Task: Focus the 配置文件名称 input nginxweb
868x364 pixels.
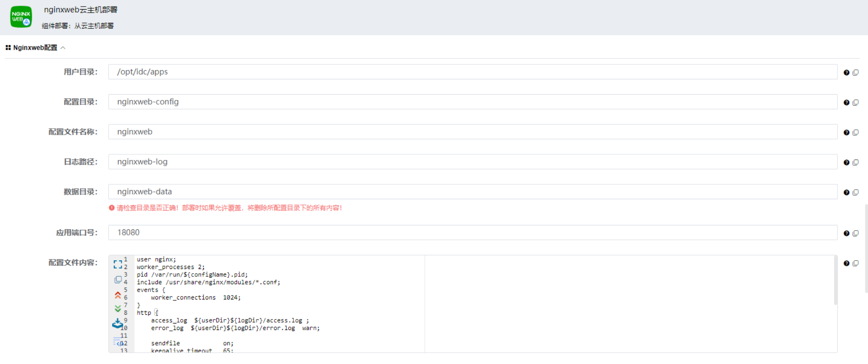Action: [473, 132]
